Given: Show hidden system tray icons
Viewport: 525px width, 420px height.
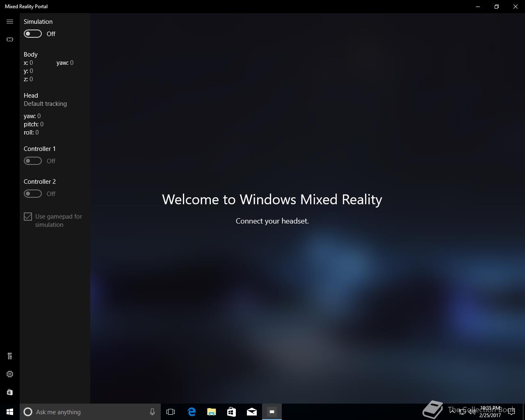Looking at the screenshot, I should (x=452, y=412).
